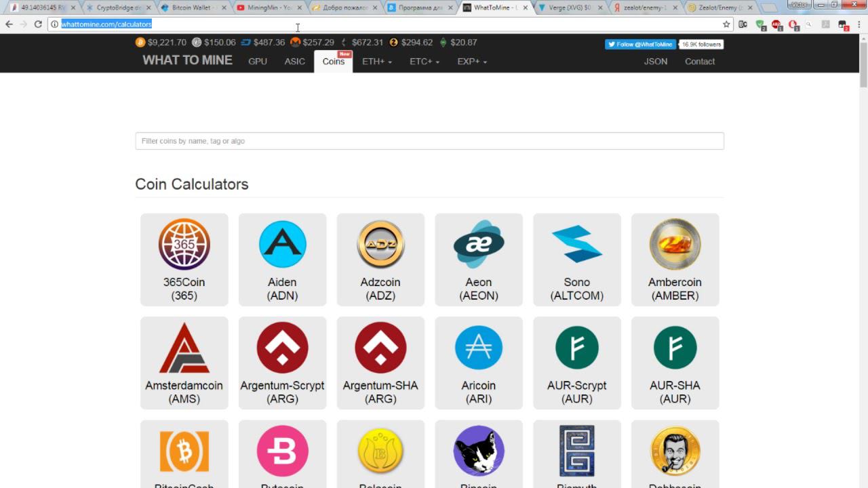
Task: Open the Argentum-SHA (ARG) coin icon
Action: click(380, 348)
